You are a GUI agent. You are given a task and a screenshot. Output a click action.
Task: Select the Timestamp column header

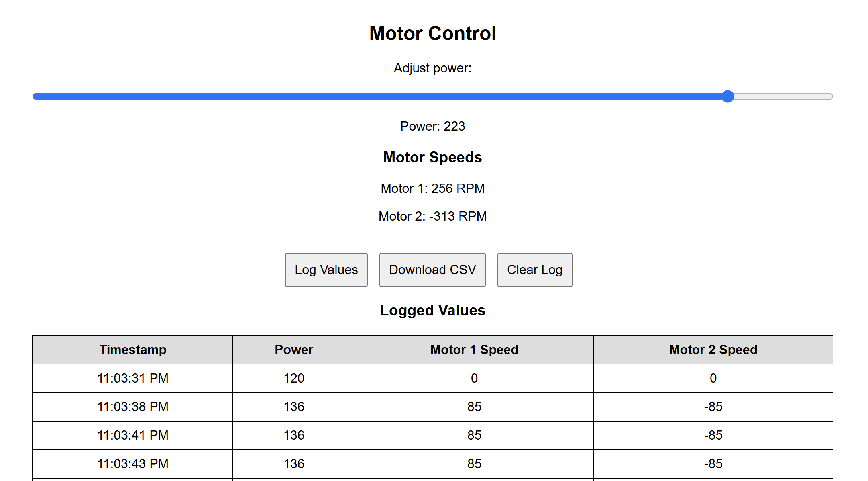click(x=132, y=350)
